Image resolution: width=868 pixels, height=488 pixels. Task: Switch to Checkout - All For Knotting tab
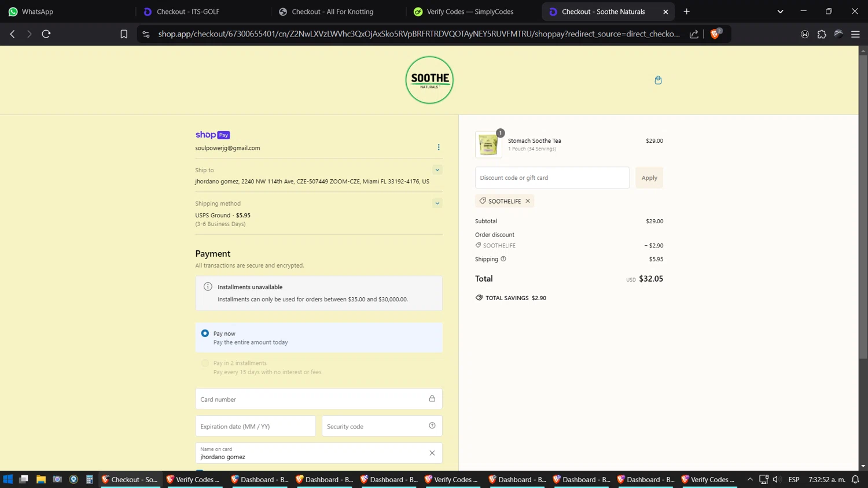pyautogui.click(x=338, y=12)
